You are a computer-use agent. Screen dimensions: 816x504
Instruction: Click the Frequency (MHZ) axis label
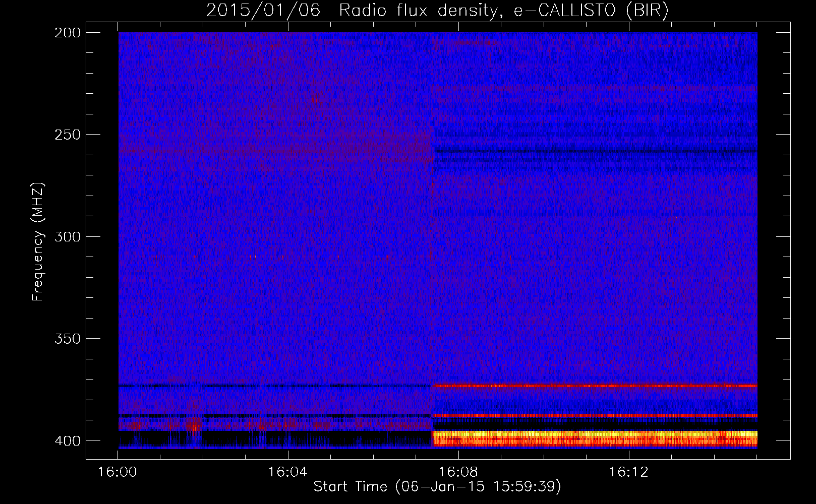click(x=38, y=242)
